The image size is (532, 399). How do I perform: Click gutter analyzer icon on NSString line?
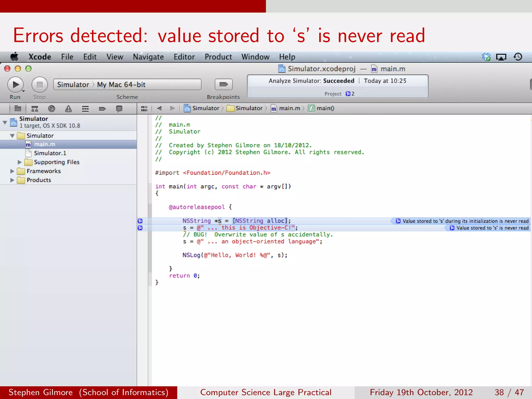[140, 221]
